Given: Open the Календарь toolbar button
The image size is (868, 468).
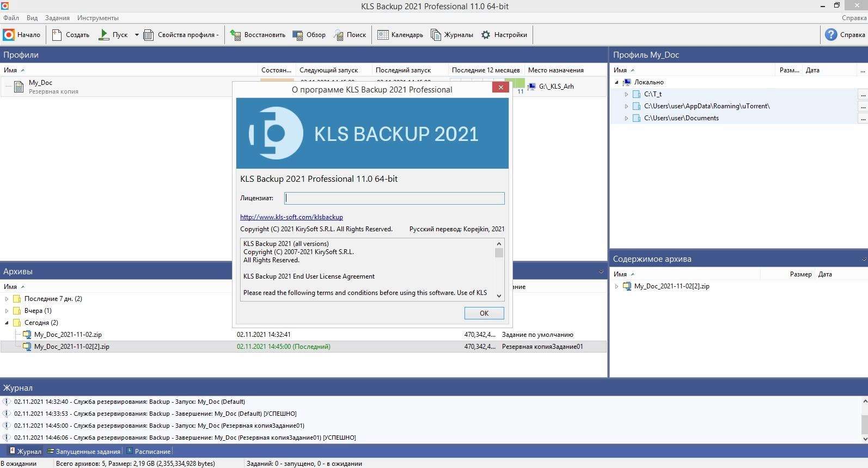Looking at the screenshot, I should pyautogui.click(x=400, y=35).
